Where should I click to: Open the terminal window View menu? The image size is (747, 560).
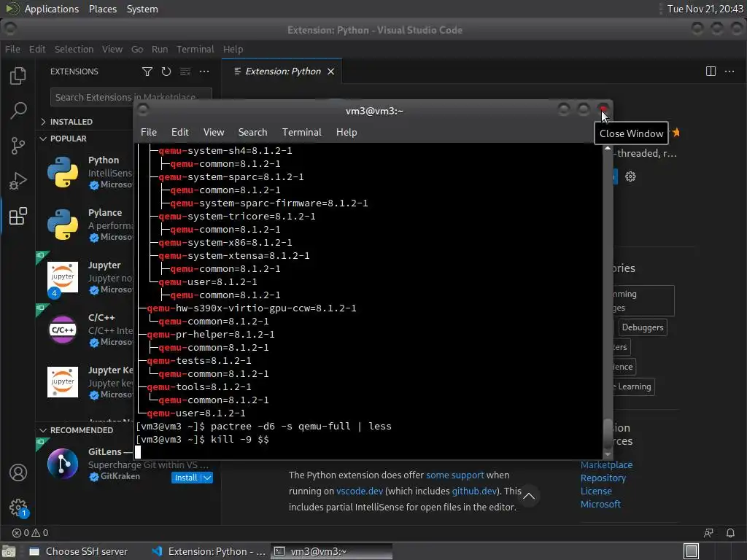click(214, 133)
